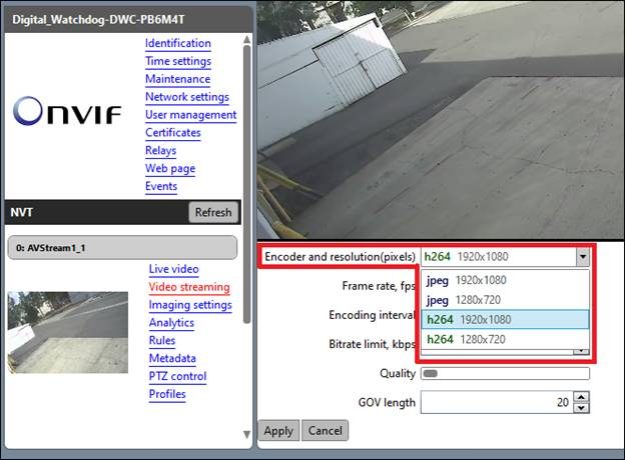625x460 pixels.
Task: Click the Cancel button
Action: tap(324, 431)
